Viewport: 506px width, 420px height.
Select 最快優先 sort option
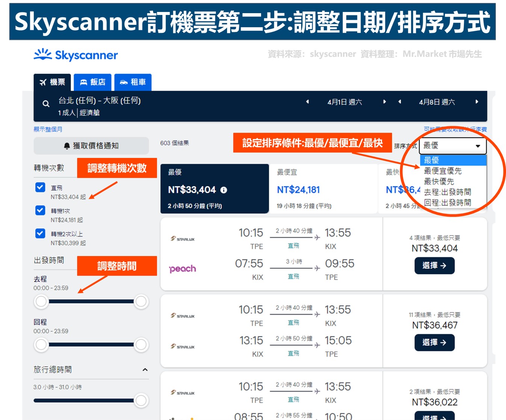pyautogui.click(x=453, y=181)
